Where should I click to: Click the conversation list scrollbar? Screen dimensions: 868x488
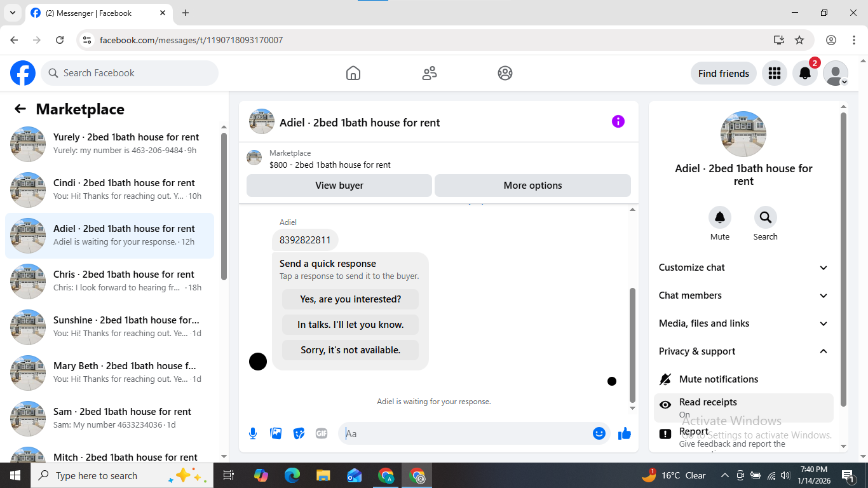tap(224, 207)
